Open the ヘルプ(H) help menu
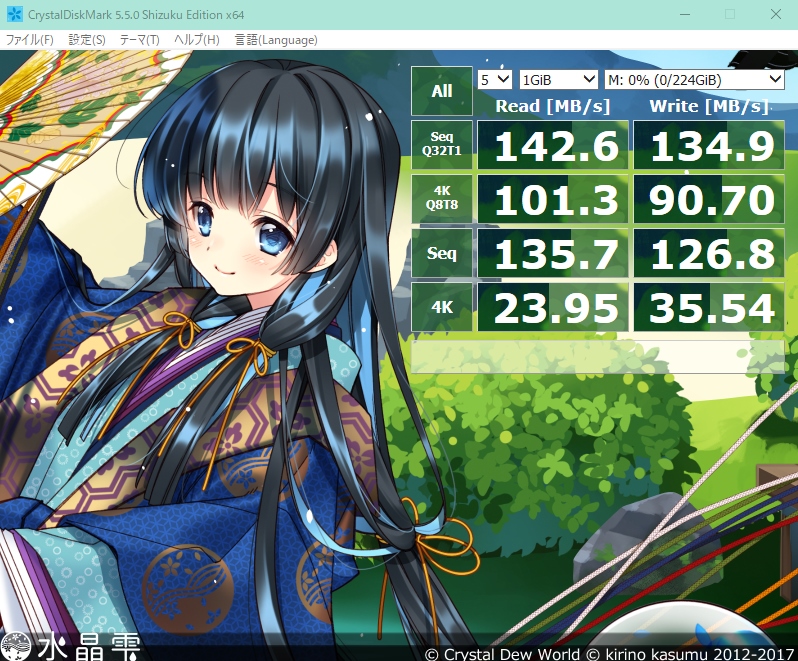Viewport: 798px width, 661px height. tap(196, 40)
